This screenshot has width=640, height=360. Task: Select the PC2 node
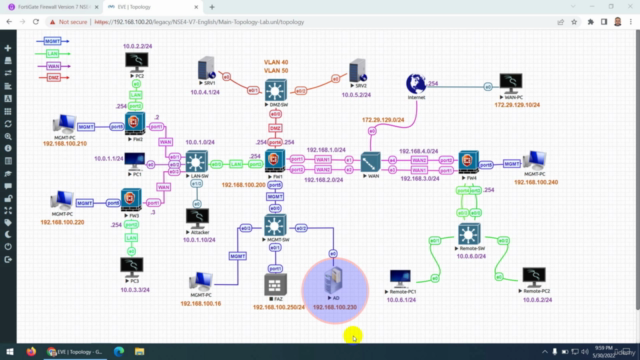click(137, 62)
